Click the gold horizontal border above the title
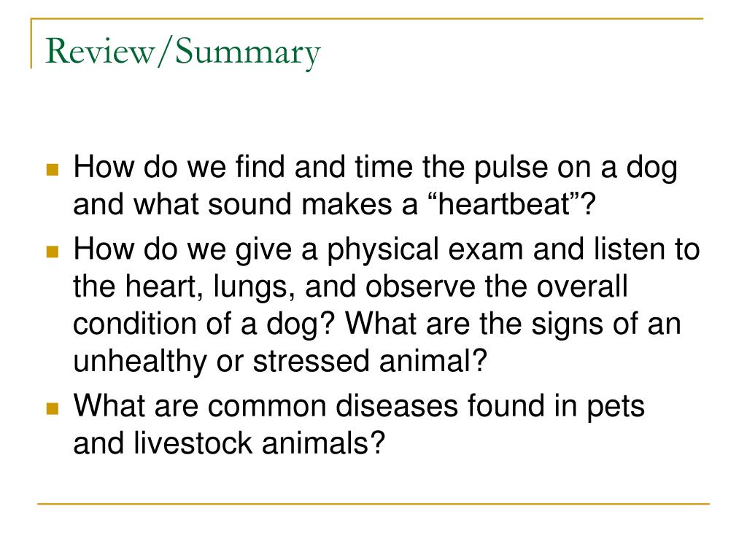Viewport: 747px width, 560px height. click(x=367, y=18)
